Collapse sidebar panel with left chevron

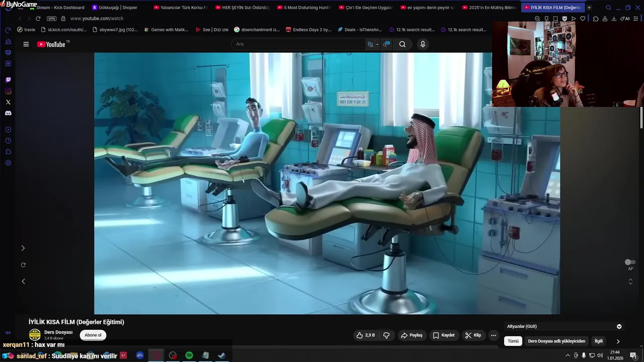point(23,282)
